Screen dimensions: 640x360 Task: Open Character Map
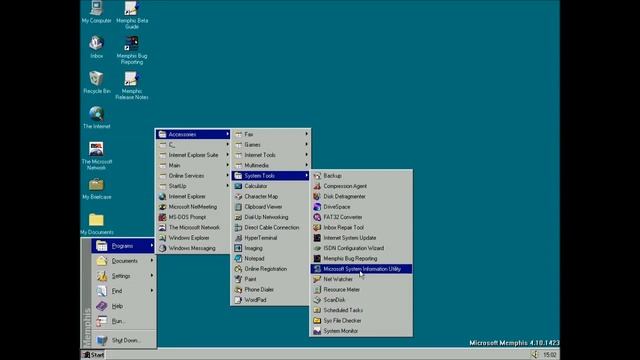click(x=271, y=196)
